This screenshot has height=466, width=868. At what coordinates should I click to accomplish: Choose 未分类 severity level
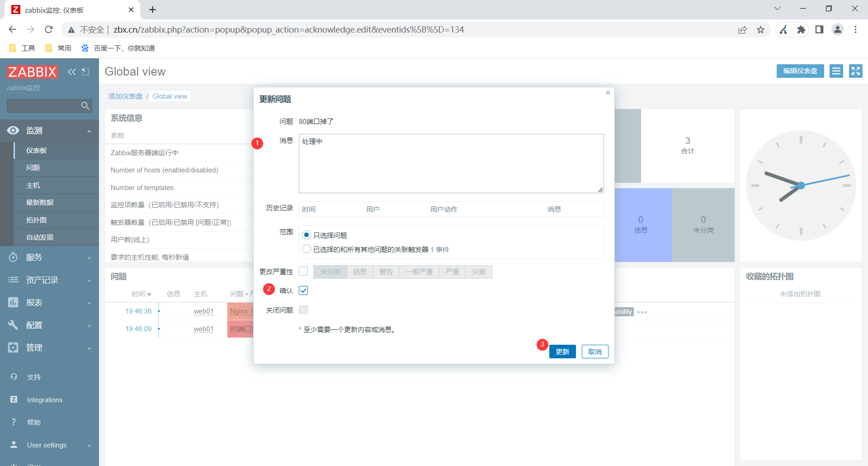pos(330,271)
